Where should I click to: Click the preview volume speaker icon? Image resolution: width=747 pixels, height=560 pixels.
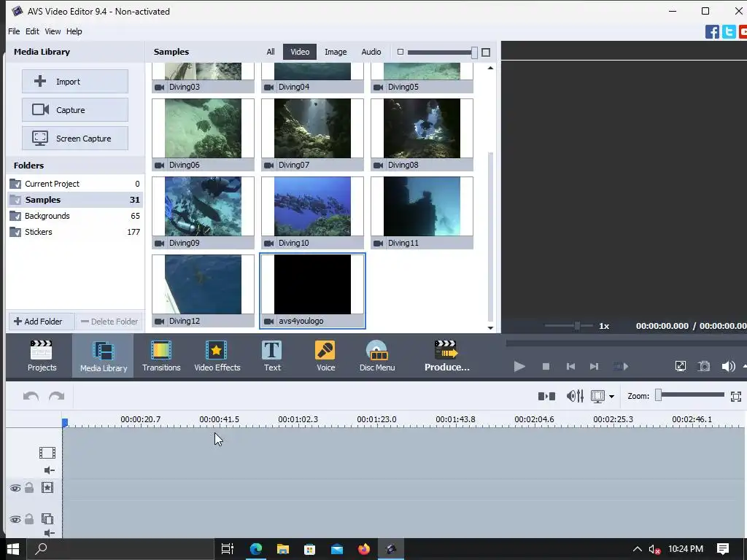[x=728, y=366]
